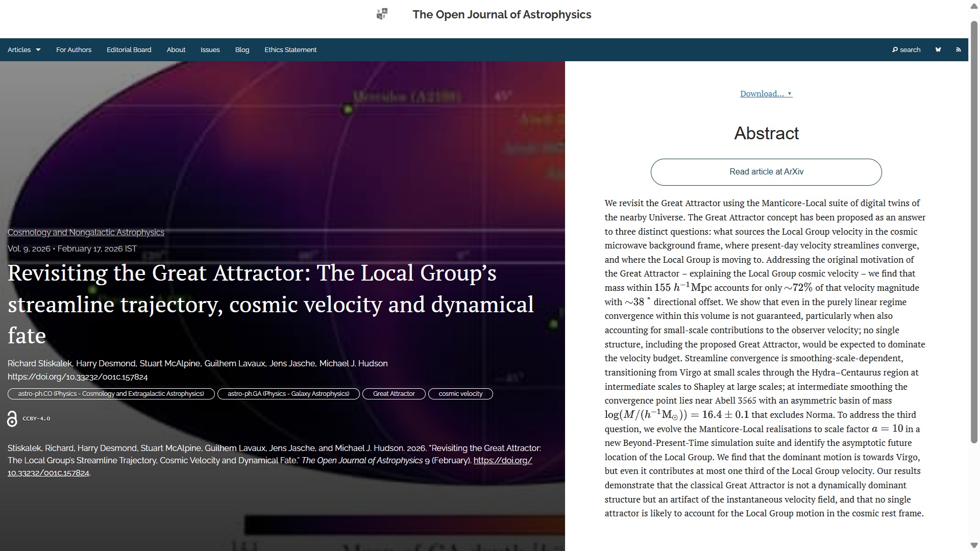Open the Issues page

point(210,49)
